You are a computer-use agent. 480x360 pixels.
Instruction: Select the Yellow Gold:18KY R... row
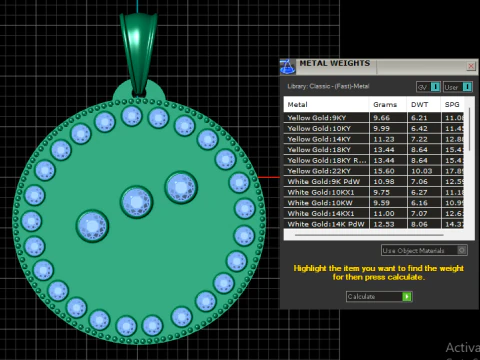click(x=374, y=160)
